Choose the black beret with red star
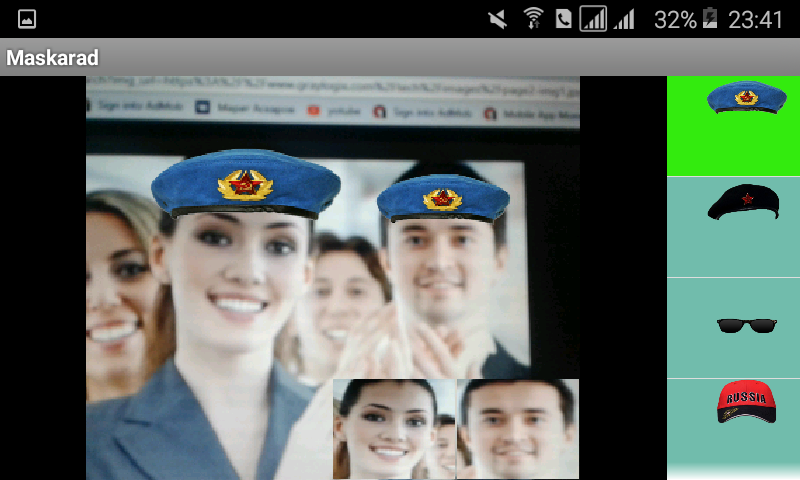Screen dimensions: 800x480 pos(743,202)
